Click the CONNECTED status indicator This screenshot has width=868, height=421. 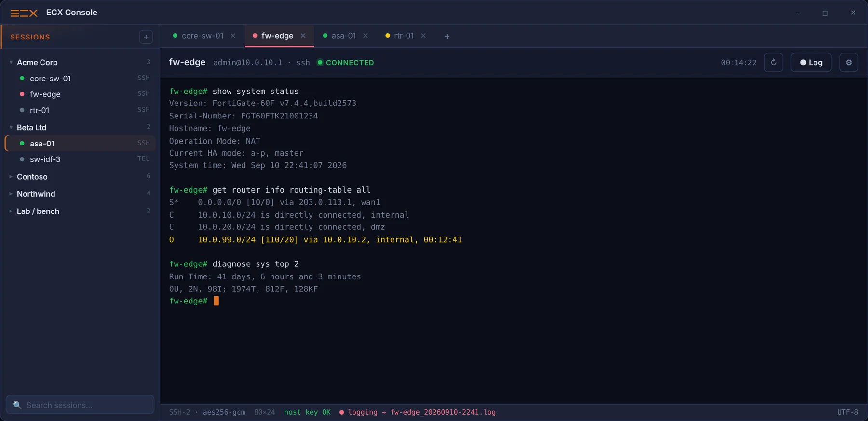tap(345, 63)
